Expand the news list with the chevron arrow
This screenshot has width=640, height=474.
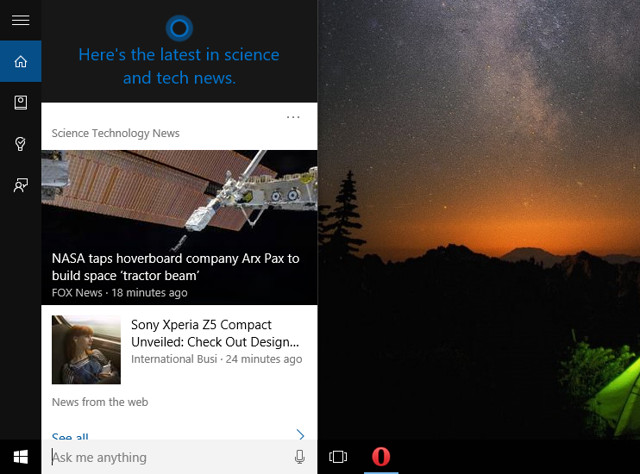pyautogui.click(x=301, y=434)
